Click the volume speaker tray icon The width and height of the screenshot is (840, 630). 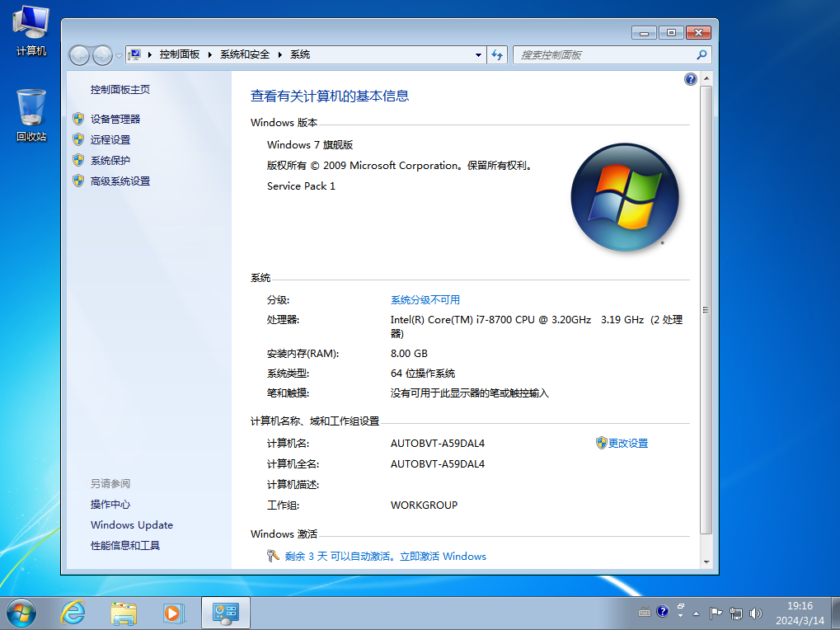click(756, 614)
